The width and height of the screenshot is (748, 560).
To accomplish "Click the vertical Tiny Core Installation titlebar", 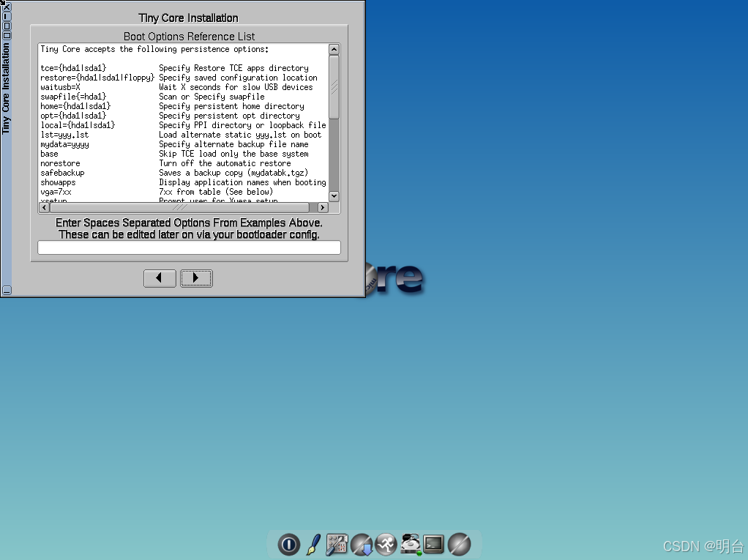I will click(x=6, y=89).
